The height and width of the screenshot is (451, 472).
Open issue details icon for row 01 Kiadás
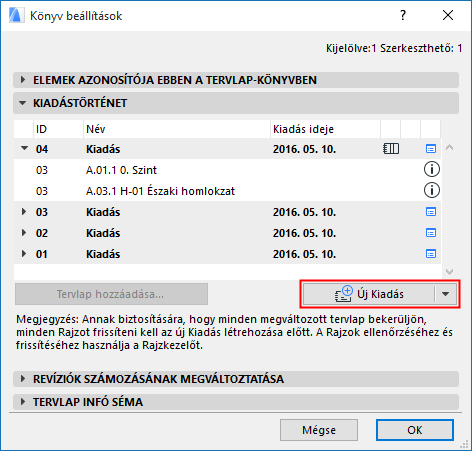click(431, 254)
